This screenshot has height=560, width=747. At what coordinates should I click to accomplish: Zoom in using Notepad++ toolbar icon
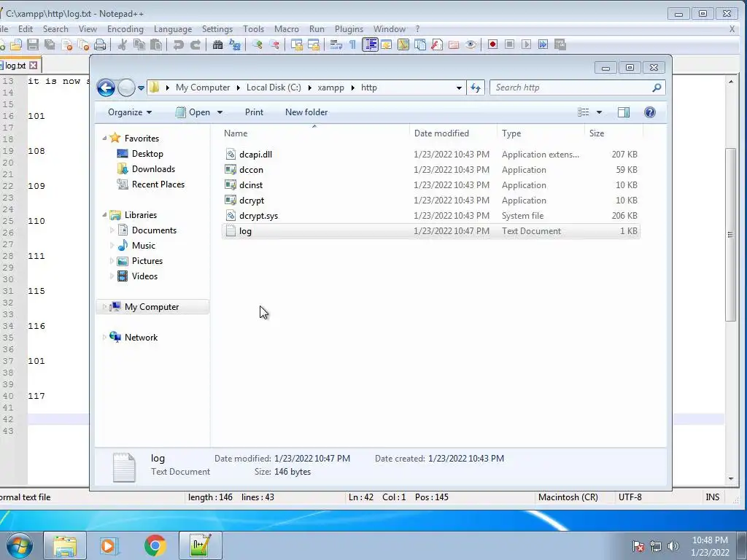tap(258, 44)
